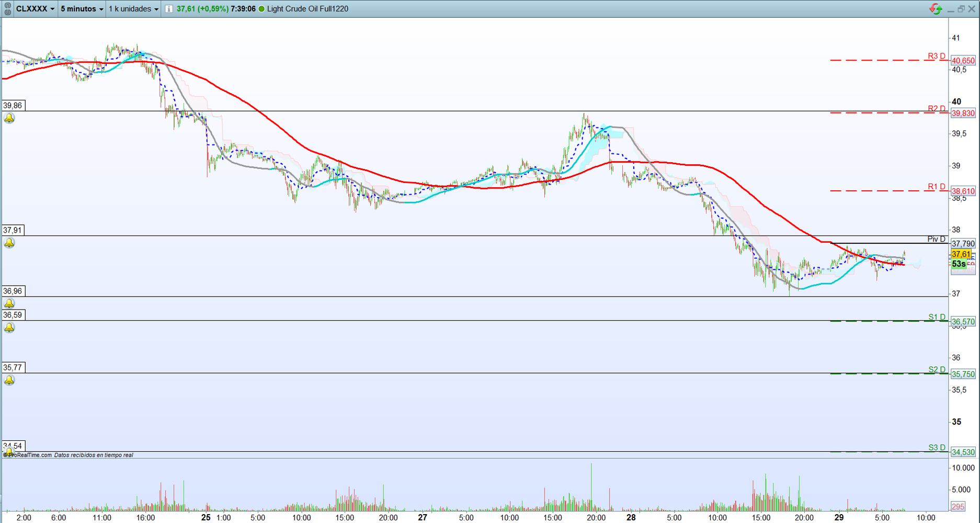980x523 pixels.
Task: Click the 10.000 volume axis label
Action: point(963,468)
